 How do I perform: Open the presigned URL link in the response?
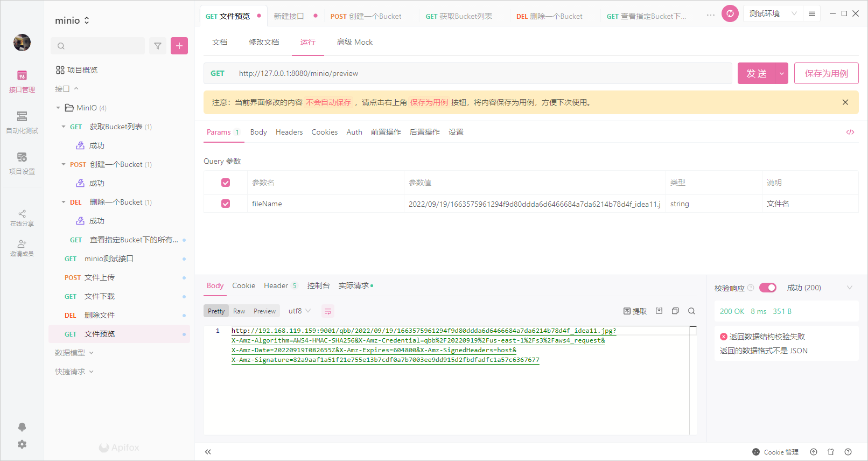pyautogui.click(x=424, y=345)
